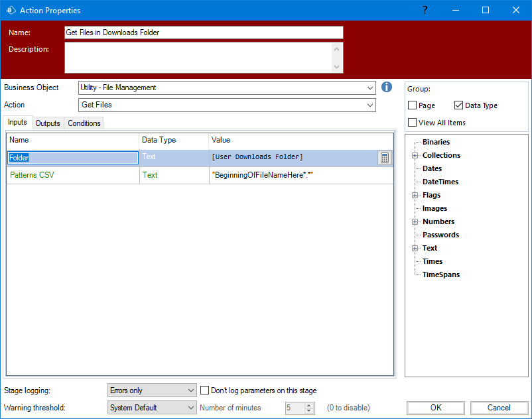Open the Stage logging dropdown
Screen dimensions: 532x419
click(x=191, y=390)
